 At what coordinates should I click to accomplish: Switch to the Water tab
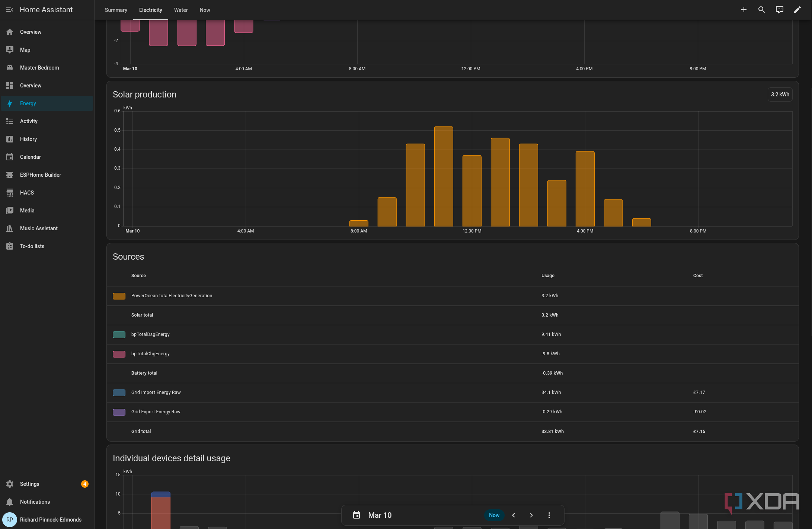click(x=181, y=10)
